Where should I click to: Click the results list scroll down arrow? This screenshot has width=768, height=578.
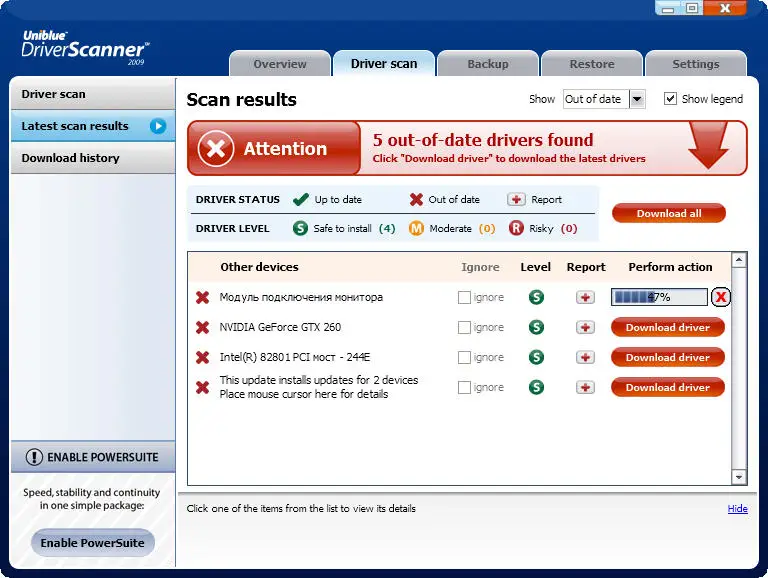pos(739,477)
